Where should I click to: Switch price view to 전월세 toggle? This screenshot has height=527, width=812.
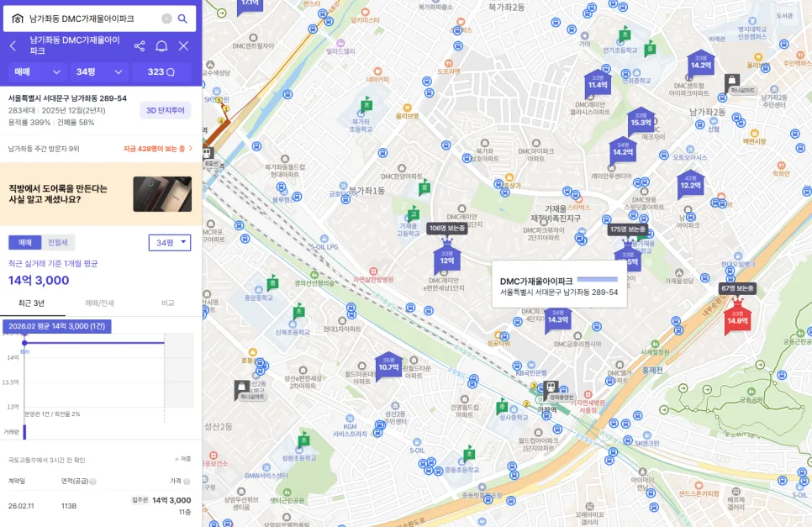[58, 242]
